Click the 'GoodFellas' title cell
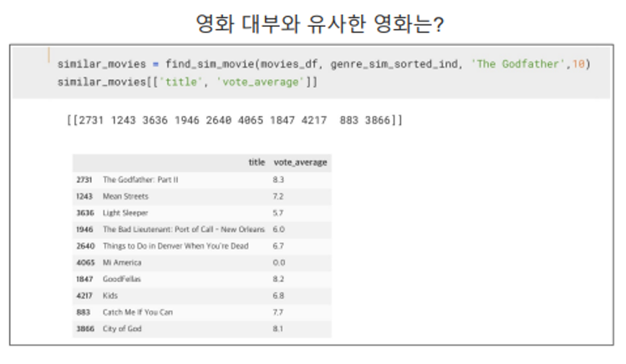This screenshot has height=364, width=626. [122, 279]
